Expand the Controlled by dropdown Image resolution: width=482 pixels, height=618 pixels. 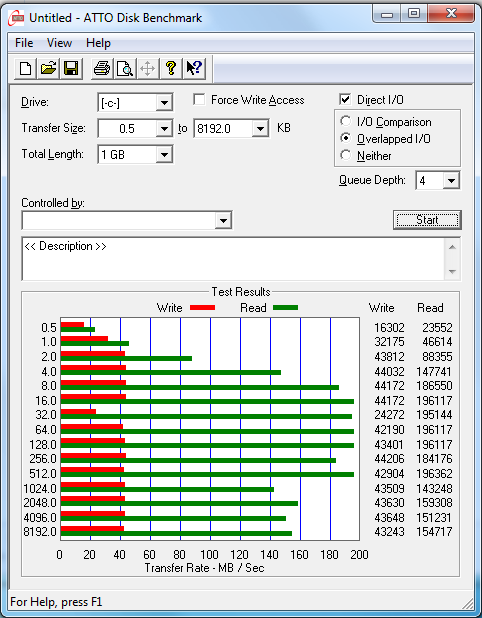click(223, 220)
